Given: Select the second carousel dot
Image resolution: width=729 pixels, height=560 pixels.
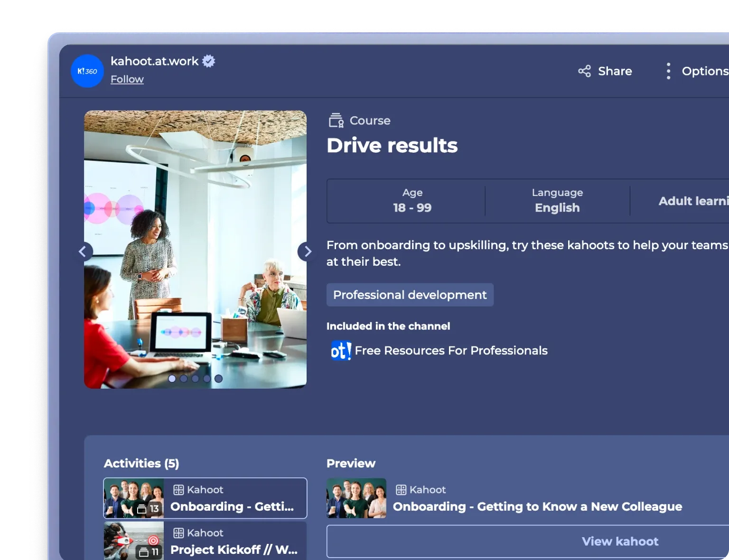Looking at the screenshot, I should pyautogui.click(x=184, y=379).
